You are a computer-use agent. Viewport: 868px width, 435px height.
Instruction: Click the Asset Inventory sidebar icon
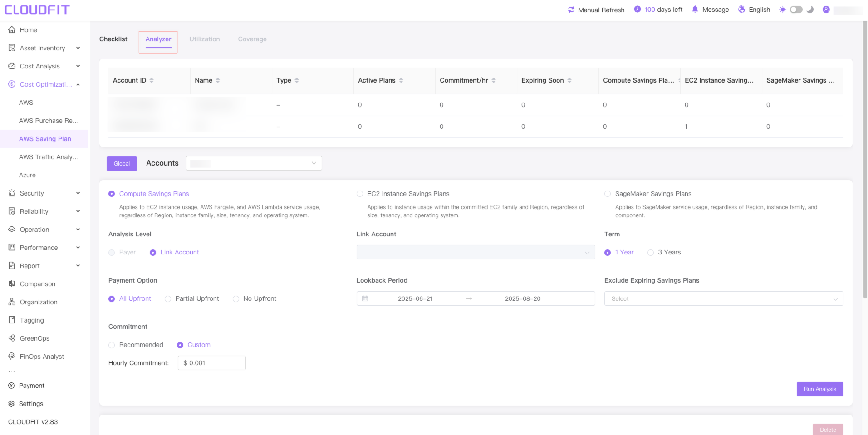pyautogui.click(x=12, y=48)
